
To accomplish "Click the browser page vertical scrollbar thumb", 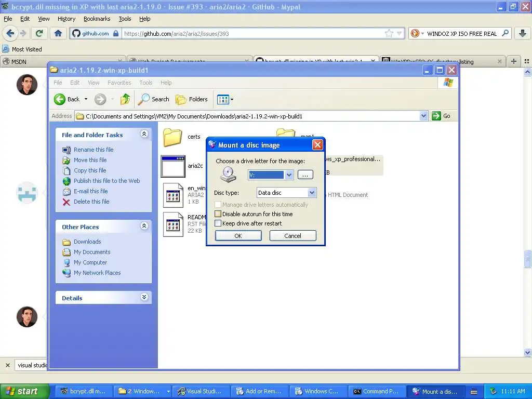I will pyautogui.click(x=527, y=259).
